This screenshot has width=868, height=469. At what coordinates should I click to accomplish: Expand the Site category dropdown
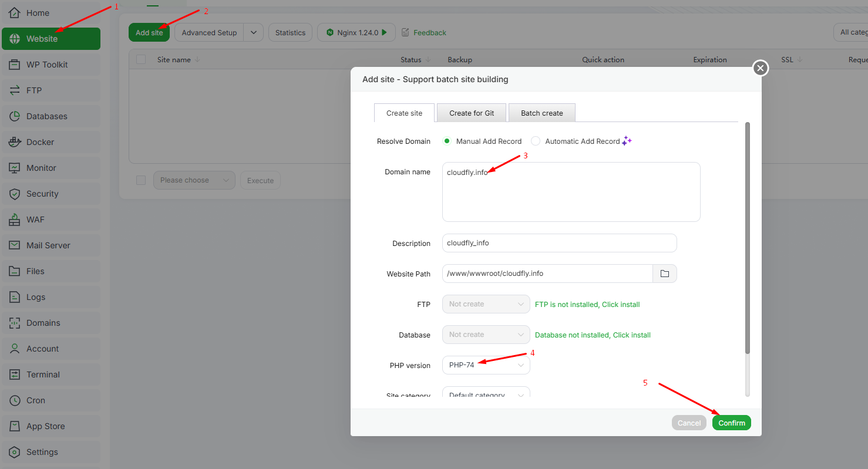[x=486, y=393]
